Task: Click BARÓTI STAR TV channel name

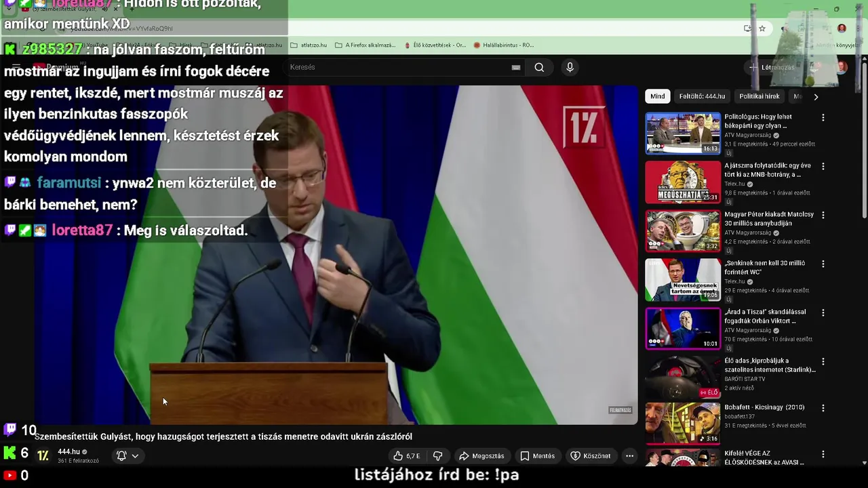Action: tap(745, 379)
